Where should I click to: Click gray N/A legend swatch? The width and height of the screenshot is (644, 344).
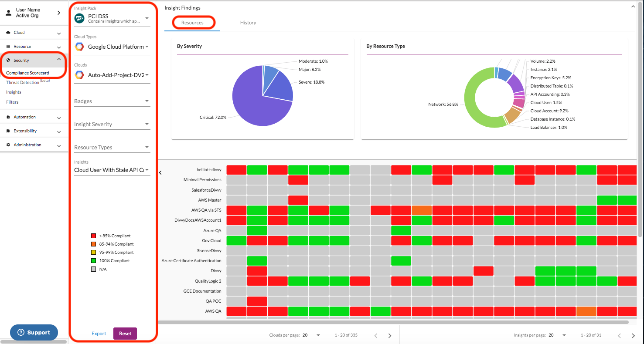93,269
